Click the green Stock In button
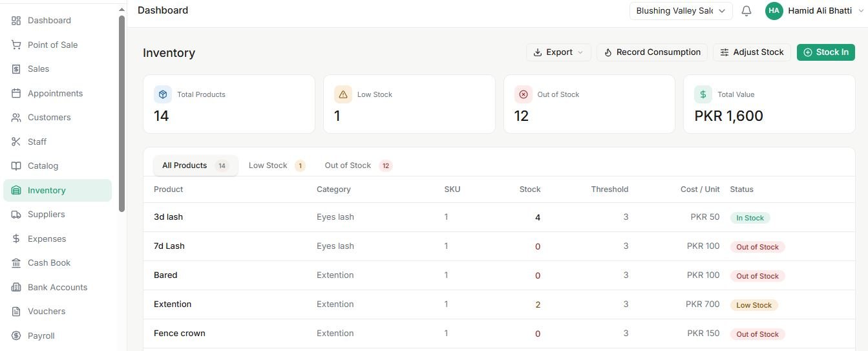 826,52
